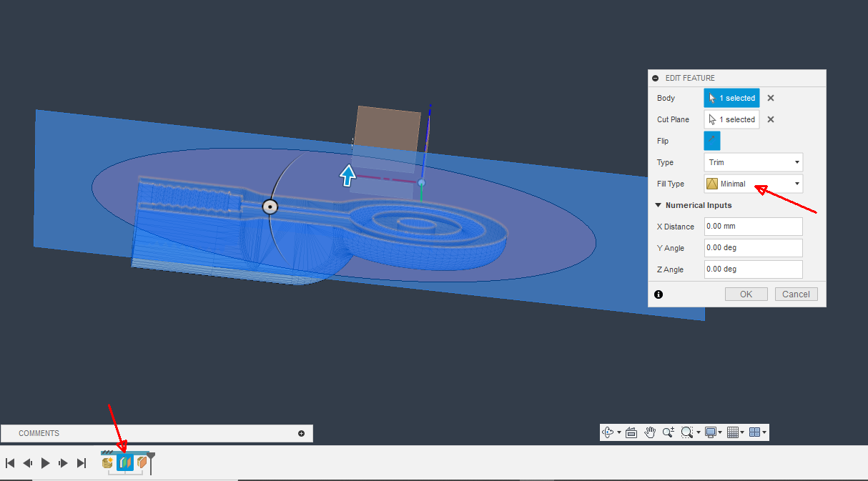Select the Zoom Window tool

click(686, 432)
